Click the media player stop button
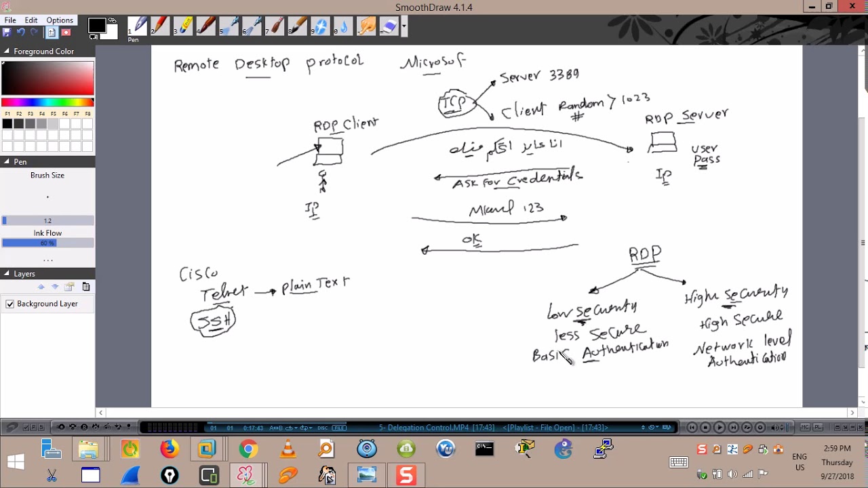This screenshot has height=488, width=868. (x=705, y=428)
